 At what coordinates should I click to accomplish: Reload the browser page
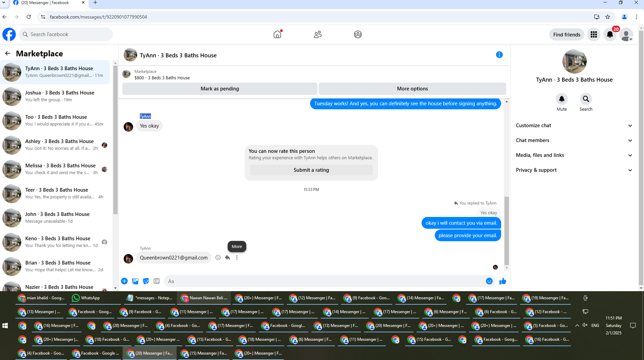29,17
